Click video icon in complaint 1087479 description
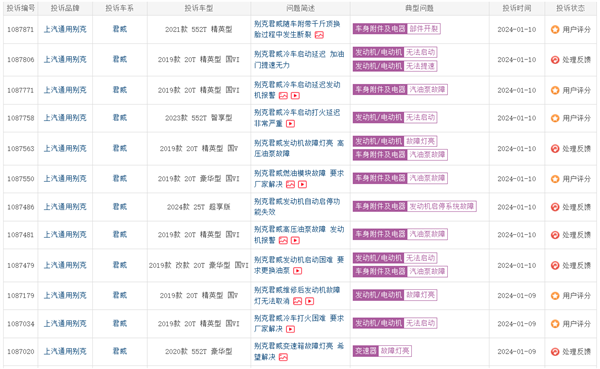The image size is (600, 369). pos(298,271)
